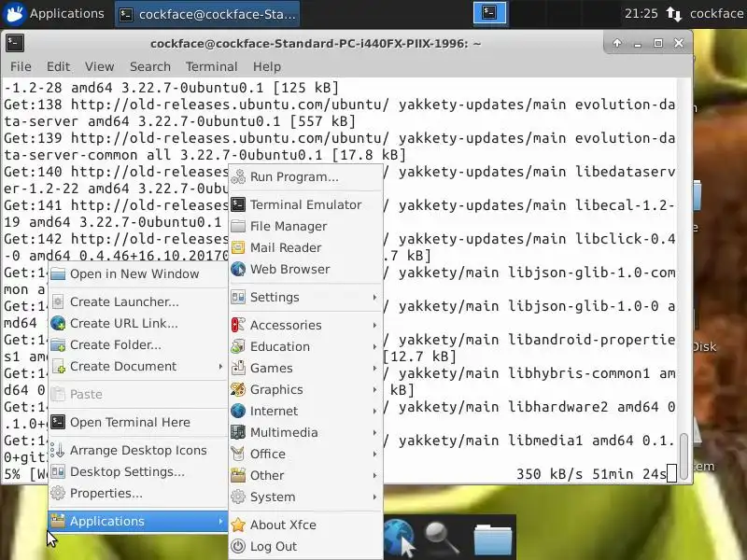The width and height of the screenshot is (747, 560).
Task: Click the Graphics palette icon
Action: coord(238,389)
